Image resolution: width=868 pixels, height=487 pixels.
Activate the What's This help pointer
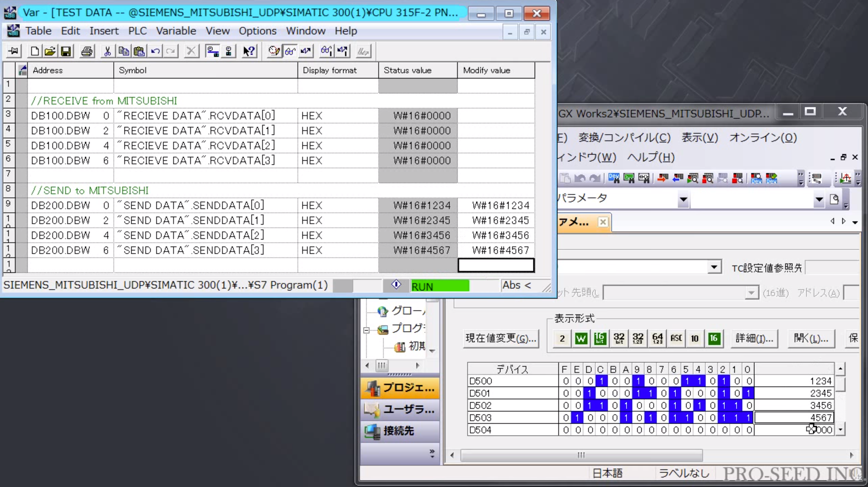pos(249,51)
